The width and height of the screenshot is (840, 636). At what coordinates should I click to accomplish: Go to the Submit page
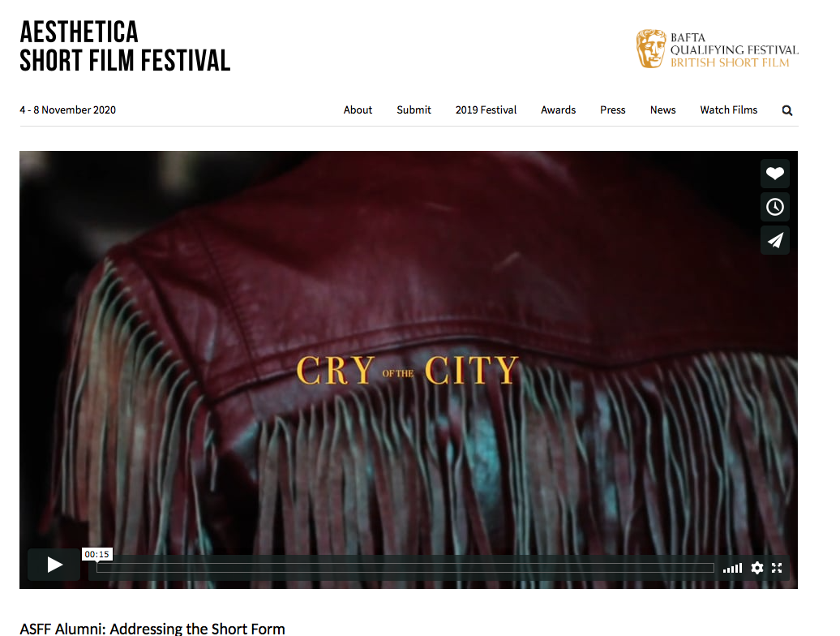(414, 110)
